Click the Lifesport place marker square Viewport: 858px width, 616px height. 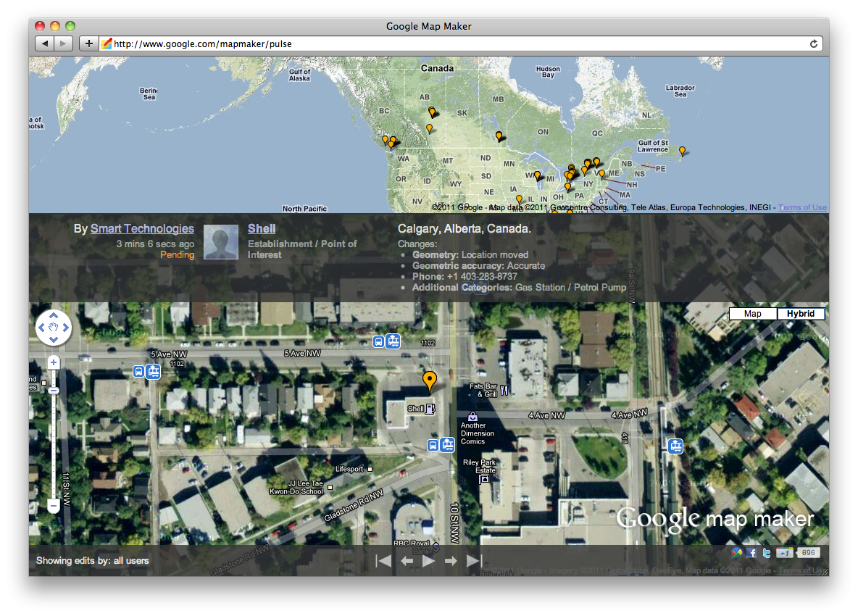tap(370, 469)
